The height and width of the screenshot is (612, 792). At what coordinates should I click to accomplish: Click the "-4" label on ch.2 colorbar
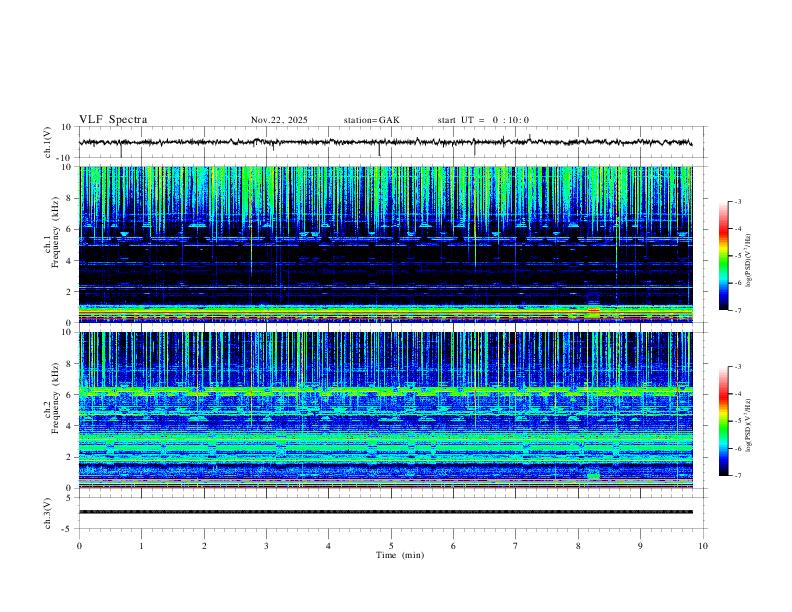click(738, 394)
